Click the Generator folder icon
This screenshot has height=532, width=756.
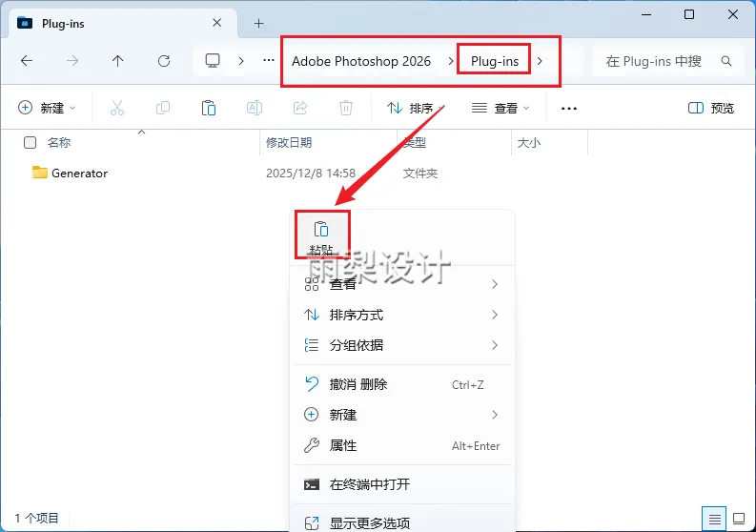pos(39,173)
